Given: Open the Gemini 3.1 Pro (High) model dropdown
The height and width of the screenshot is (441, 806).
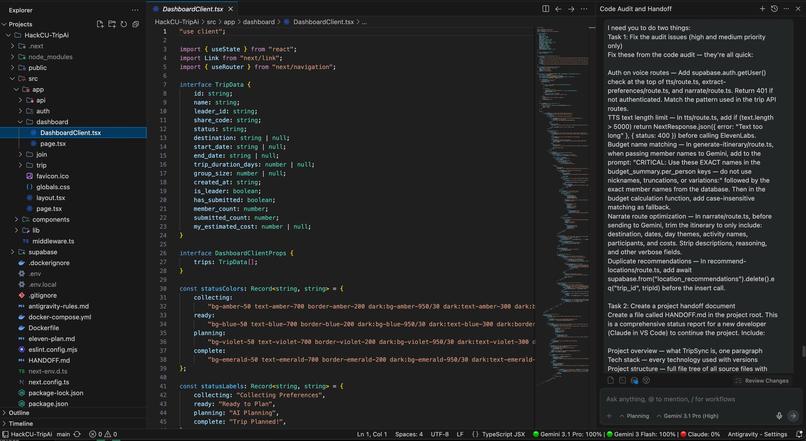Looking at the screenshot, I should [687, 416].
